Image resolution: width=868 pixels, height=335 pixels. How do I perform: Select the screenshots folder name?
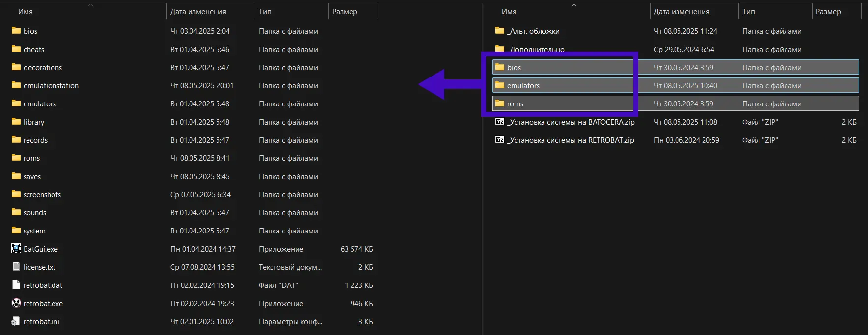[x=42, y=194]
